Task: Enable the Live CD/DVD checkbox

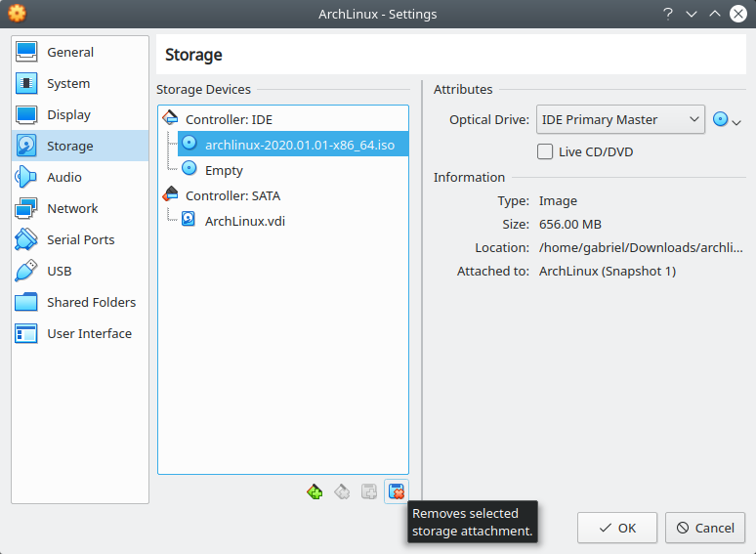Action: click(545, 151)
